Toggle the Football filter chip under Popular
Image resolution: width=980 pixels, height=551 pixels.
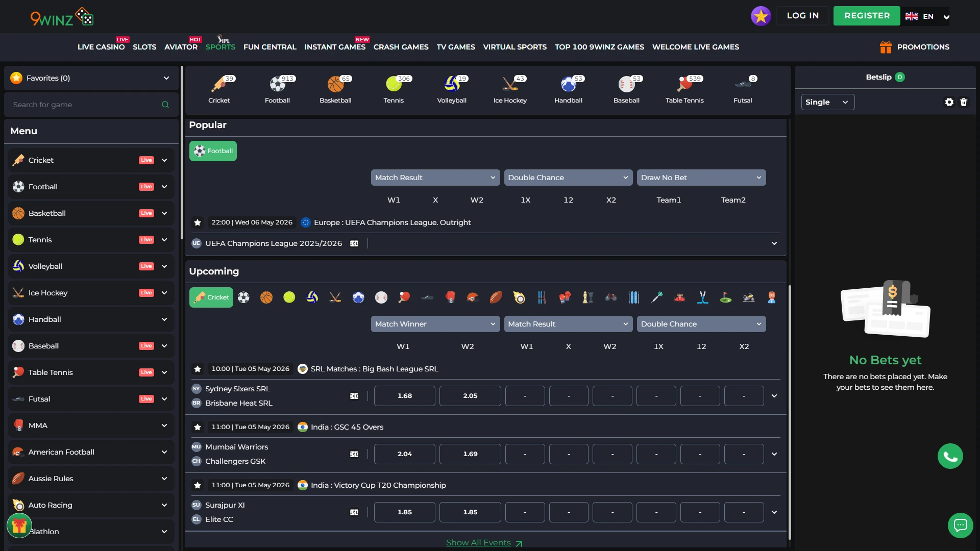click(213, 151)
